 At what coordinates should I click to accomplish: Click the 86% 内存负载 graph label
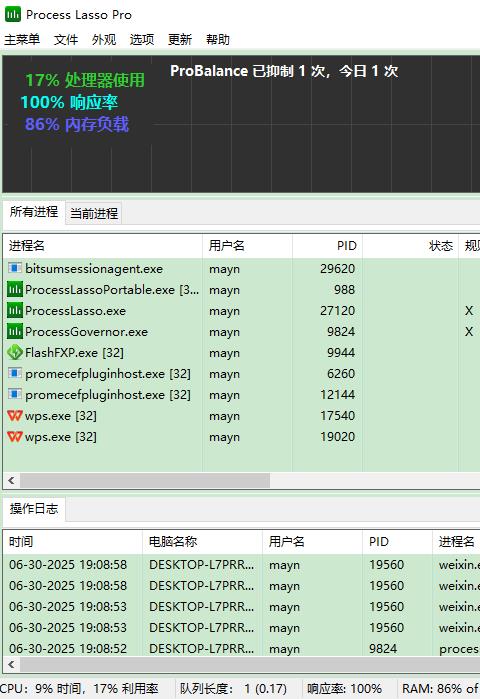pos(77,124)
